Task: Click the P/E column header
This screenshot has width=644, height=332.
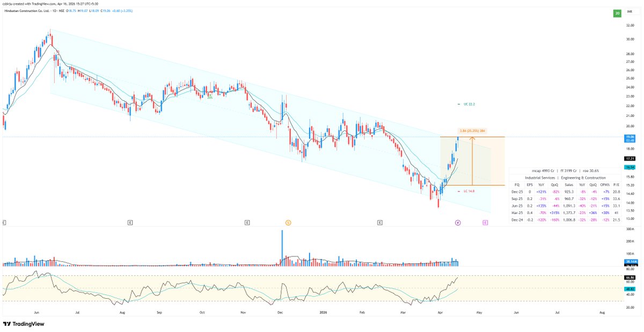Action: (x=616, y=184)
